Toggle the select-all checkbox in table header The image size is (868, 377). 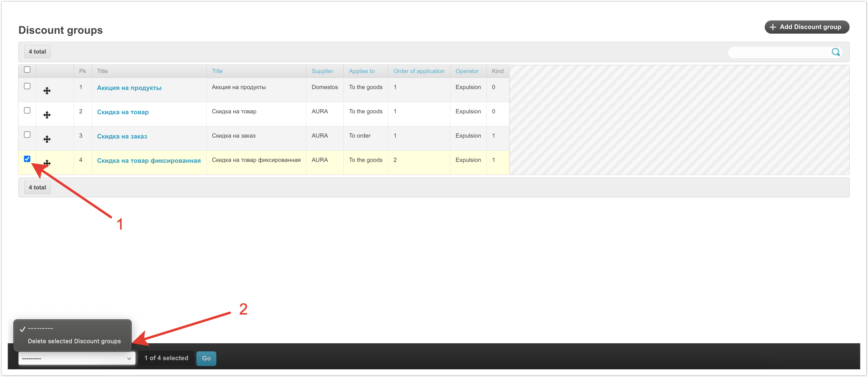click(27, 70)
